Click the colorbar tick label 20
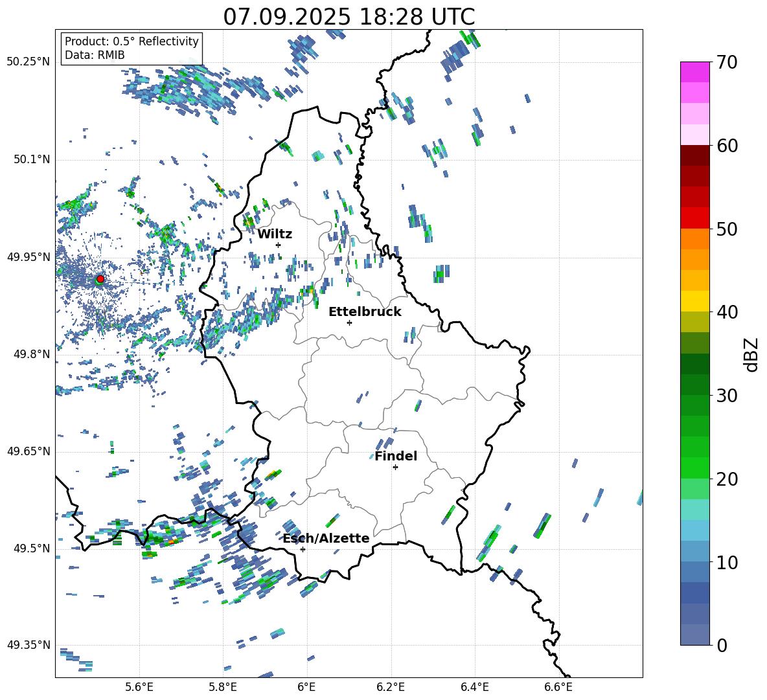The image size is (767, 700). 727,479
